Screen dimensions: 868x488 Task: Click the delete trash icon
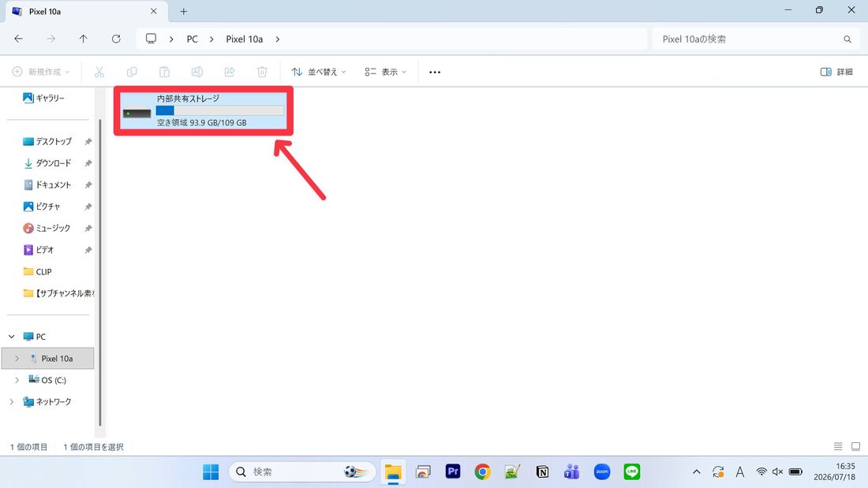pyautogui.click(x=263, y=72)
